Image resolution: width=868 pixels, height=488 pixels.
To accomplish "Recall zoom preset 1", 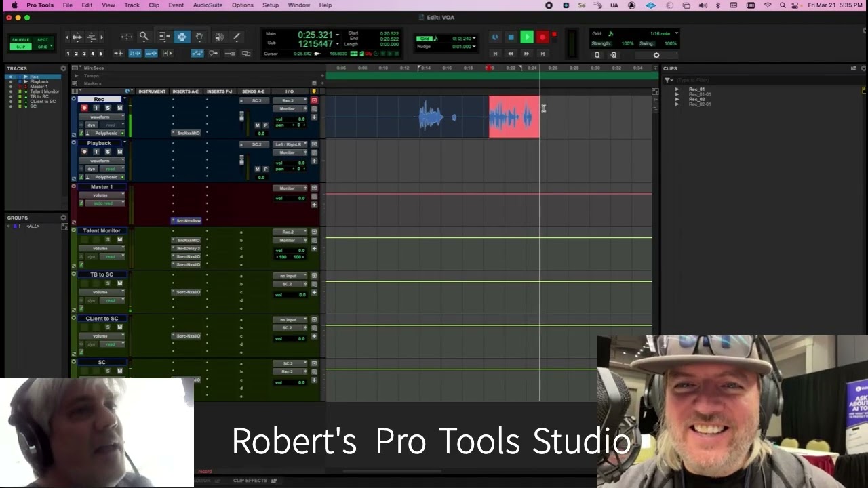I will tap(68, 53).
